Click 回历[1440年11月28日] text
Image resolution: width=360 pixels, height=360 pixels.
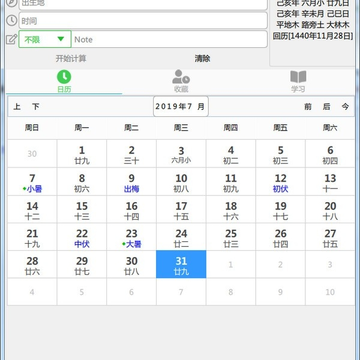pyautogui.click(x=313, y=36)
